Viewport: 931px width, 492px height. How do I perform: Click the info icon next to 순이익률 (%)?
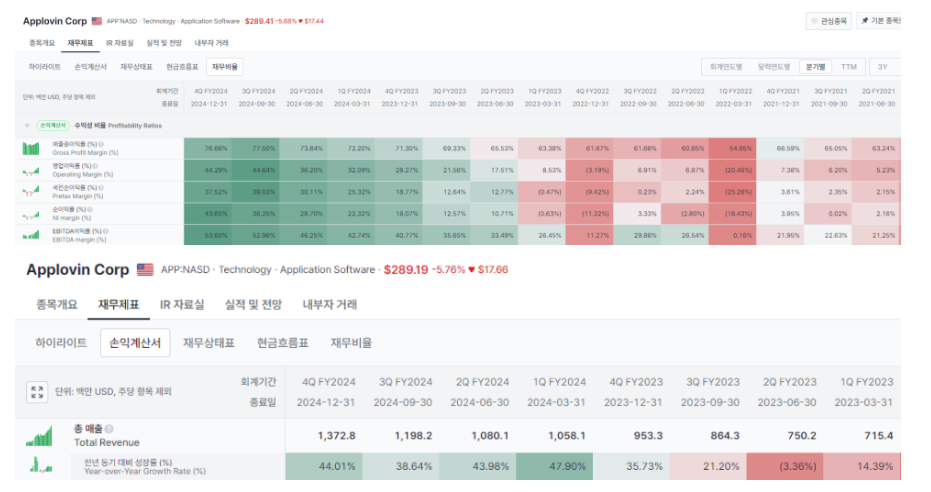click(x=90, y=210)
